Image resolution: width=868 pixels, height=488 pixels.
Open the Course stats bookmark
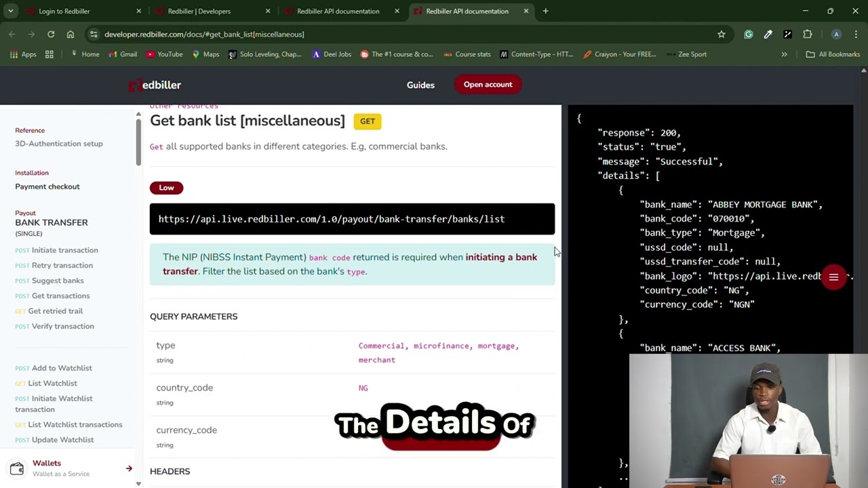coord(467,54)
